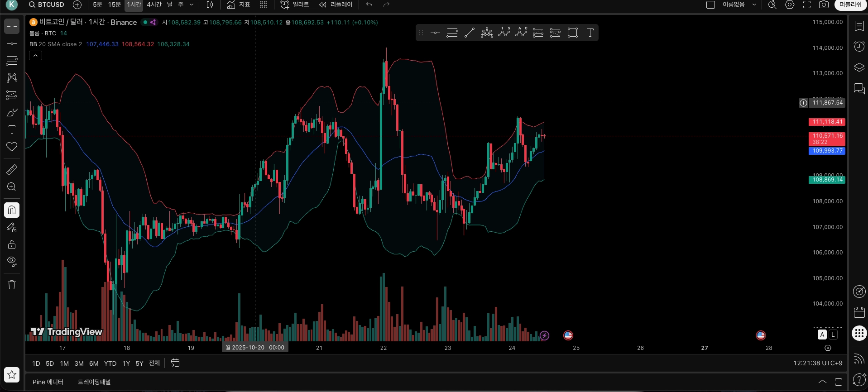Open alerts clock panel on right
The width and height of the screenshot is (868, 392).
pyautogui.click(x=859, y=46)
